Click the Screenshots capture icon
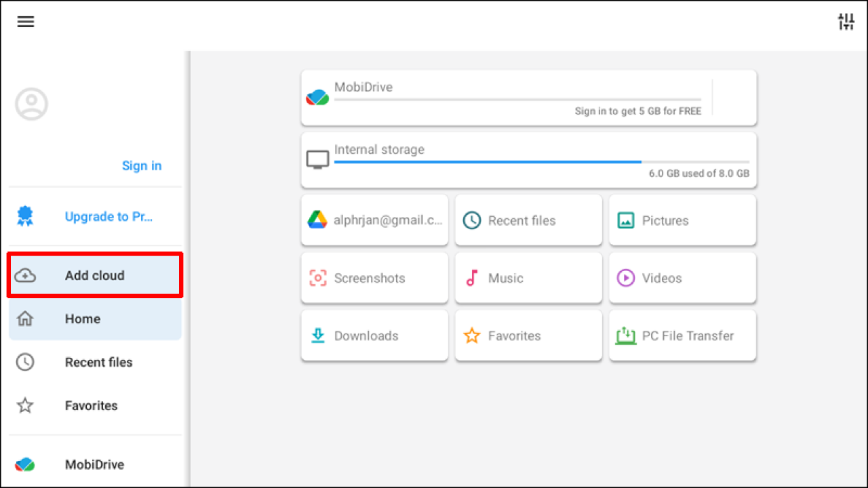The width and height of the screenshot is (868, 488). coord(317,278)
